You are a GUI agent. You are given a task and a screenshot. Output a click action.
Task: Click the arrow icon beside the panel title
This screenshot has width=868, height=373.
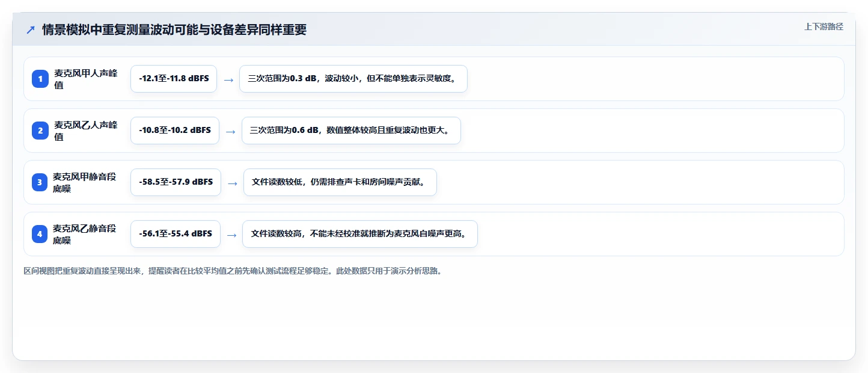pyautogui.click(x=31, y=30)
